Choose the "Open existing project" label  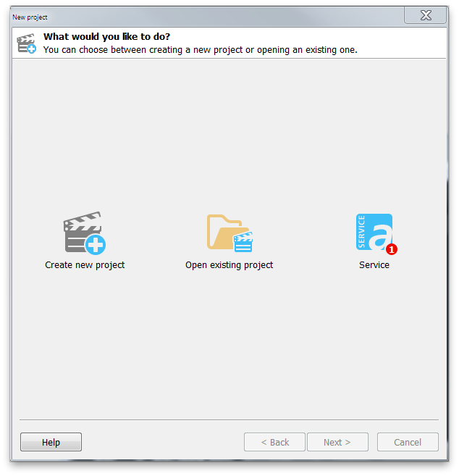pyautogui.click(x=229, y=265)
